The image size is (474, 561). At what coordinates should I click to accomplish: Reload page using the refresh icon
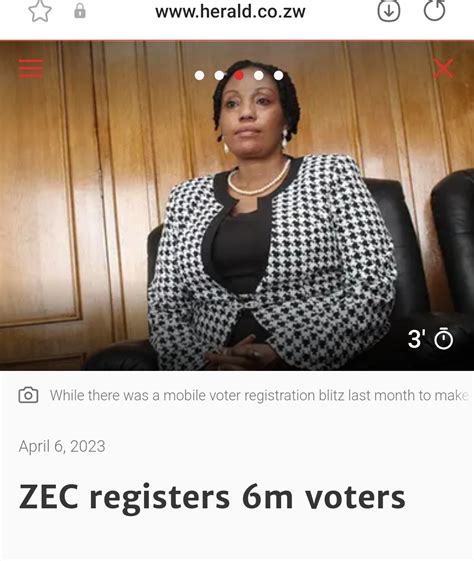(x=434, y=10)
